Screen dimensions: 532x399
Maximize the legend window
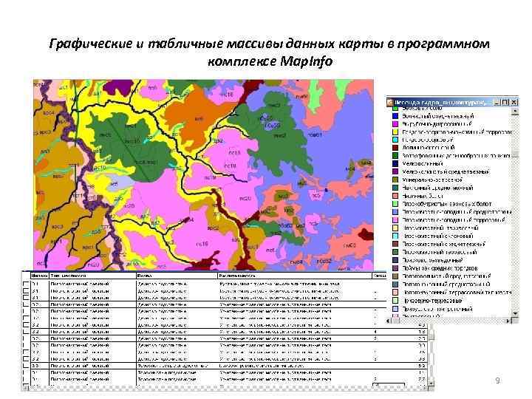(505, 102)
